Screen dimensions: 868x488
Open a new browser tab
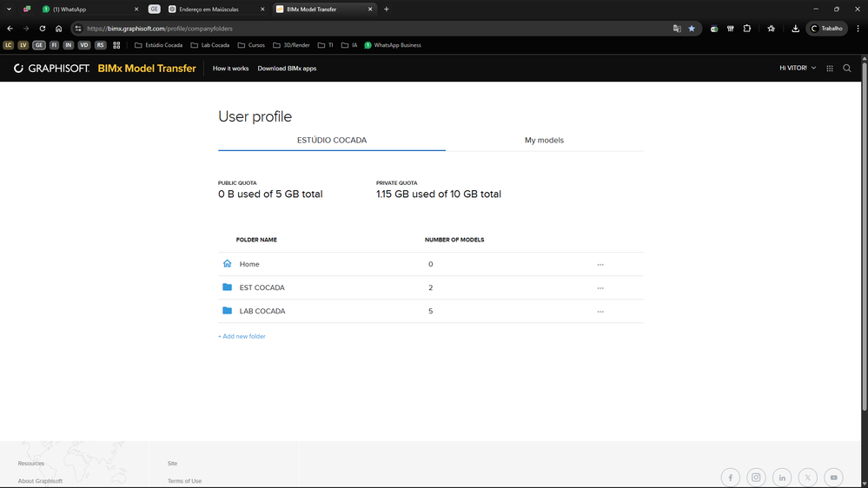387,9
